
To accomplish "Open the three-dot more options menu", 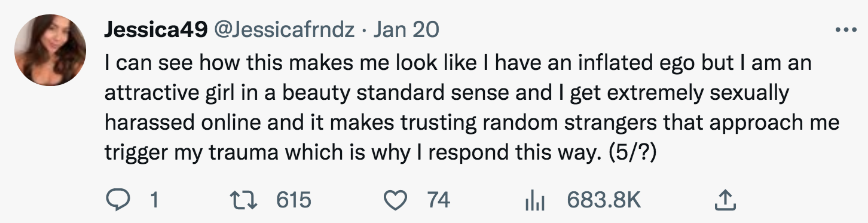I will [x=845, y=30].
